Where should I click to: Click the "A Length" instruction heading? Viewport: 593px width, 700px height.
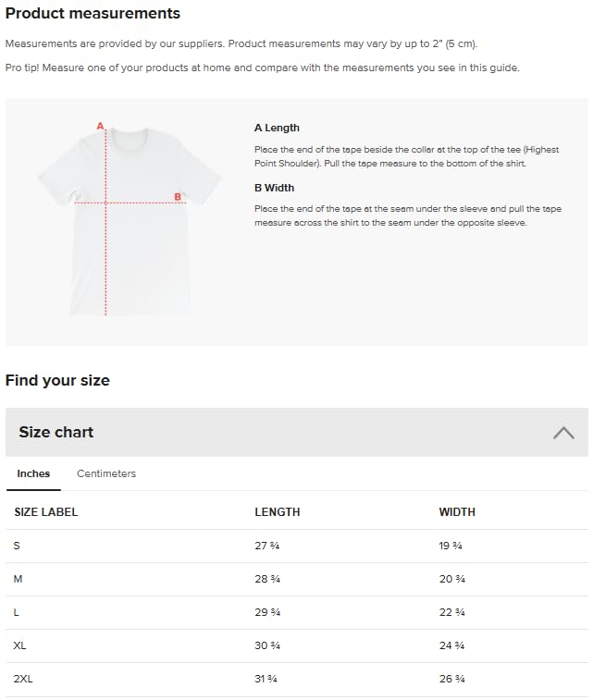(x=277, y=128)
